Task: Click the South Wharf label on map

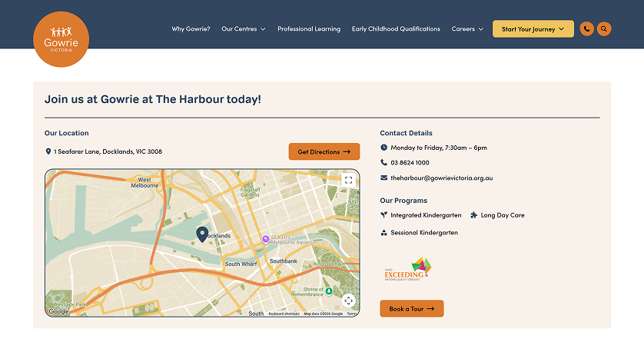Action: tap(241, 264)
